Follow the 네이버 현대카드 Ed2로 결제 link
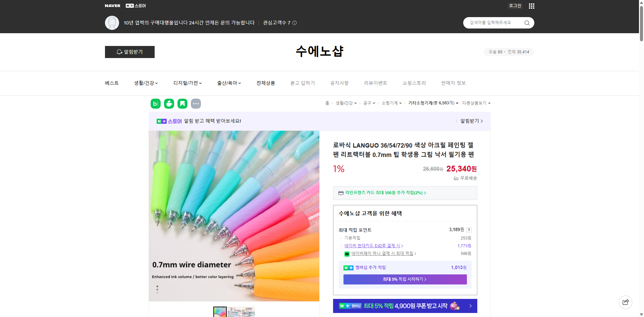This screenshot has width=644, height=317. [x=373, y=246]
